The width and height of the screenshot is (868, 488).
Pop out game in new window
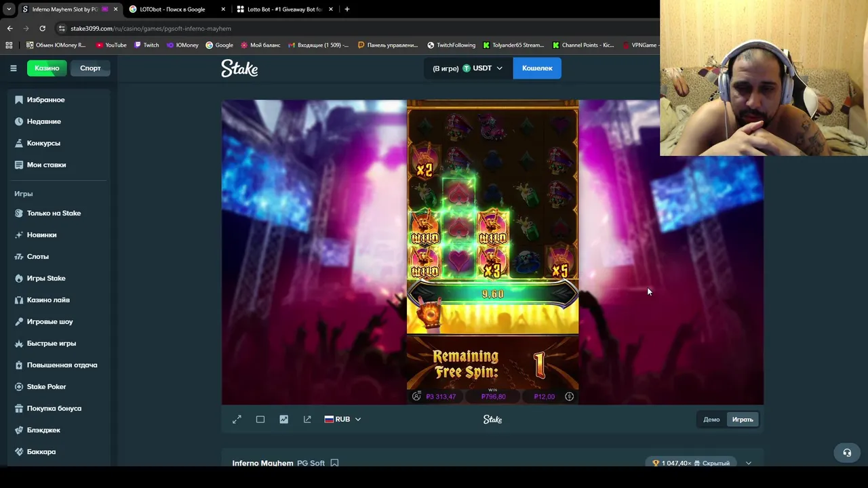point(307,420)
